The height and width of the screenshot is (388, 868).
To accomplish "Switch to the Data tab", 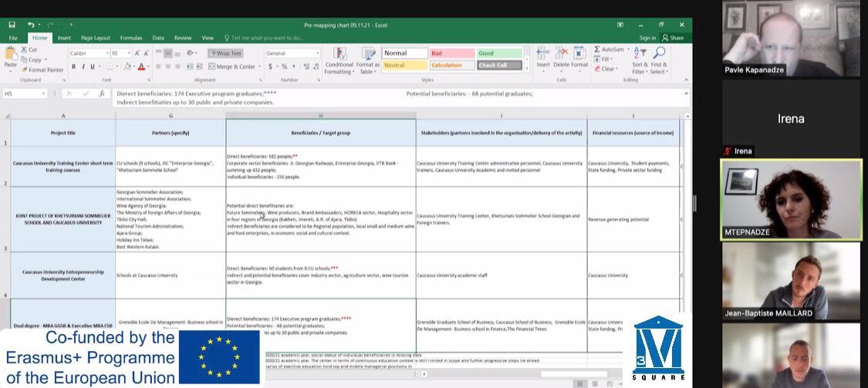I will pyautogui.click(x=158, y=39).
